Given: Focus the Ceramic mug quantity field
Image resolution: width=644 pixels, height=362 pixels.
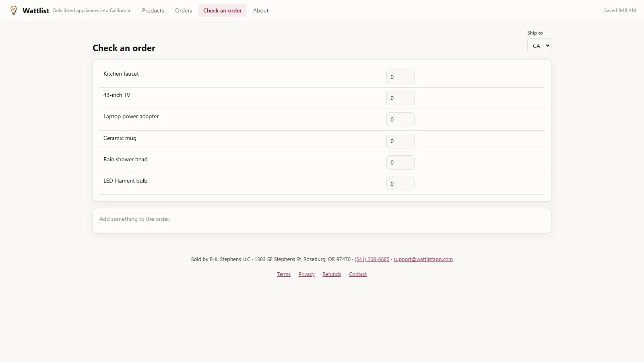Looking at the screenshot, I should [400, 141].
